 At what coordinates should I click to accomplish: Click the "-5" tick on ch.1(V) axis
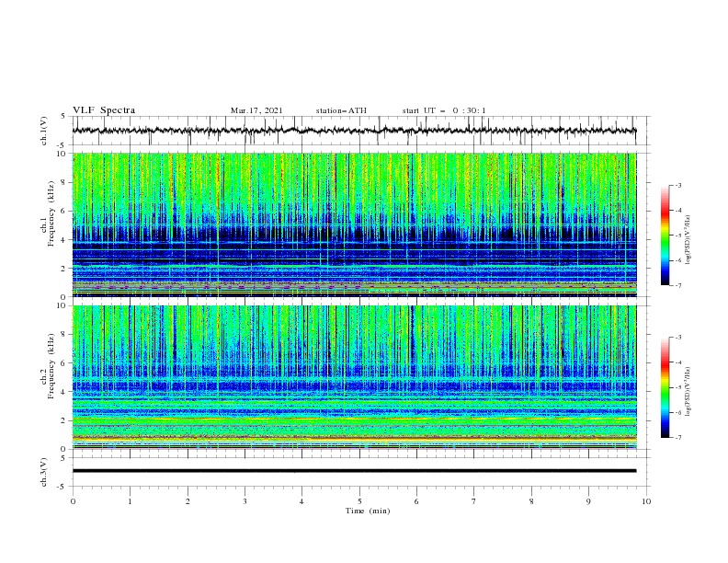click(x=63, y=145)
